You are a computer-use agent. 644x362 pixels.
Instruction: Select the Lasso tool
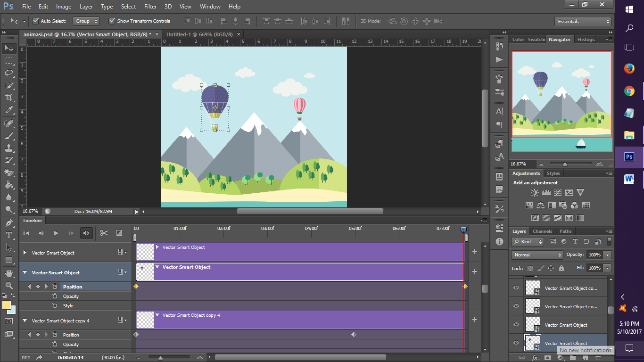9,73
